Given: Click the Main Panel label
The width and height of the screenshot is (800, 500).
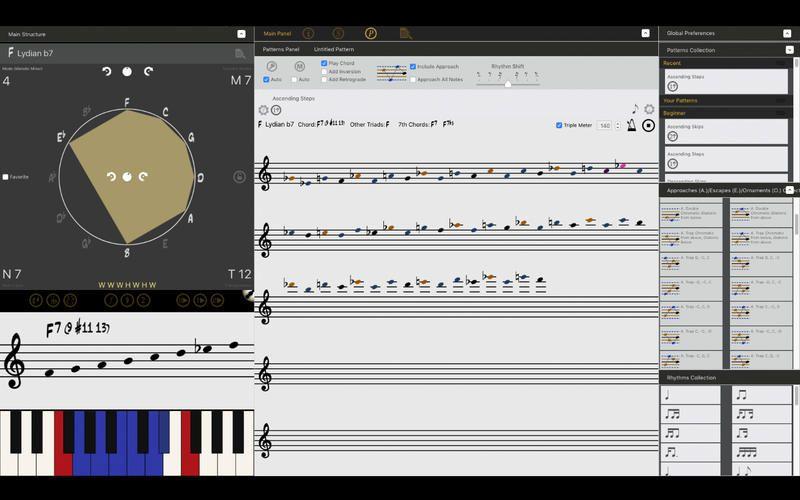Looking at the screenshot, I should (276, 33).
